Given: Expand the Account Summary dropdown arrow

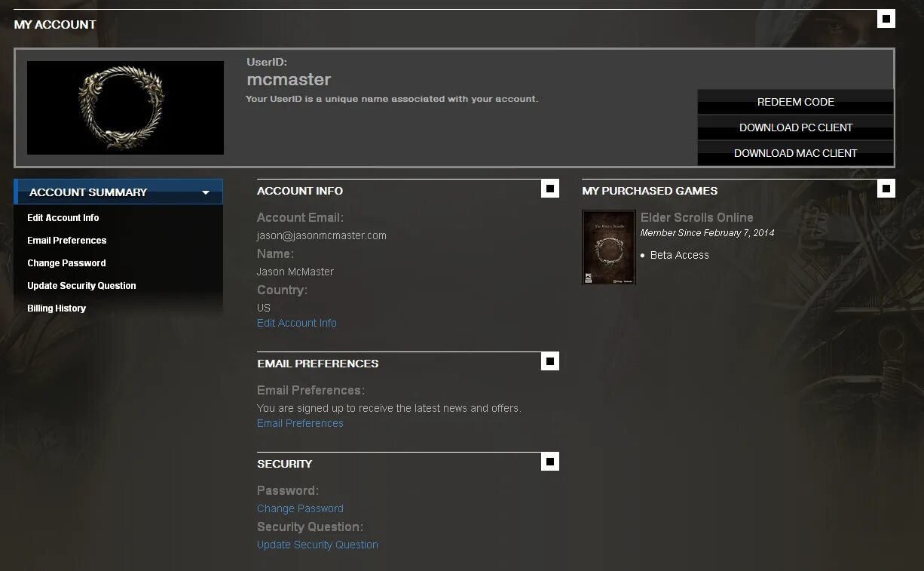Looking at the screenshot, I should [206, 192].
